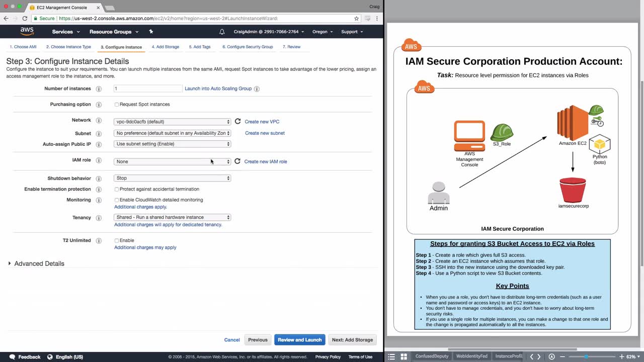Click the Feedback speech bubble icon
This screenshot has width=644, height=362.
point(12,357)
